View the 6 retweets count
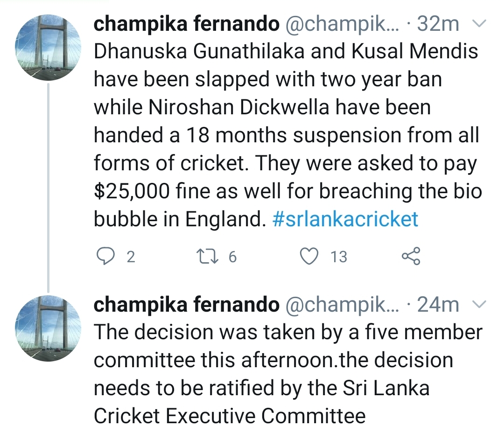The image size is (504, 440). [232, 257]
